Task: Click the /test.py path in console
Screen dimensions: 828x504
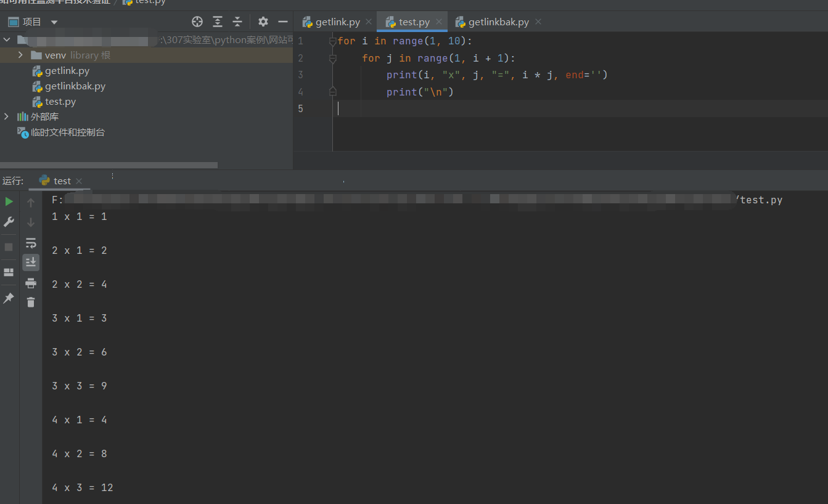Action: (758, 200)
